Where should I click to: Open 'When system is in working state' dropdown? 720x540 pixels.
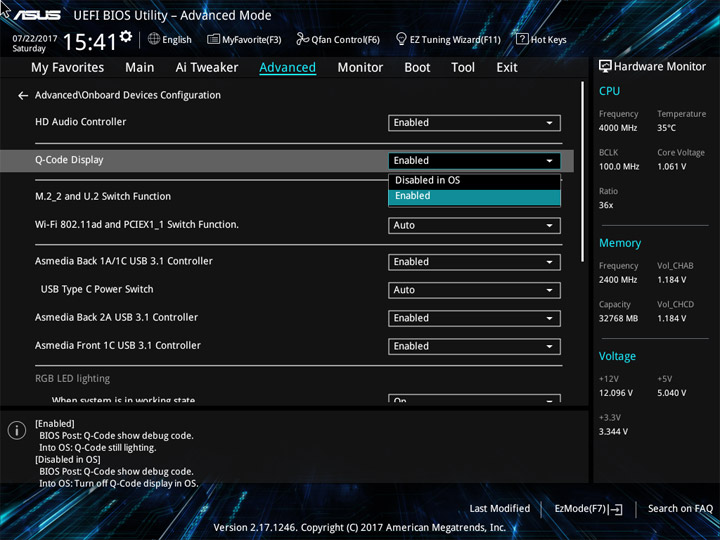(474, 399)
